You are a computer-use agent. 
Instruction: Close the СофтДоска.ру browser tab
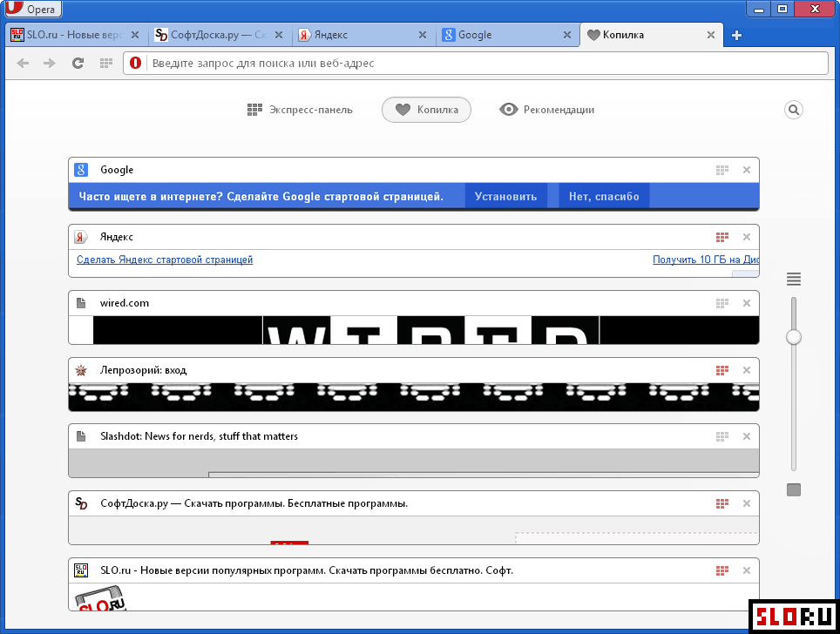coord(279,35)
